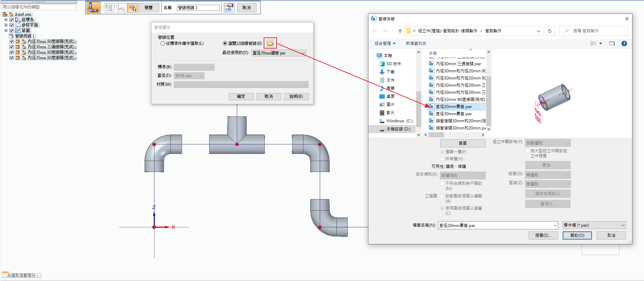Image resolution: width=644 pixels, height=281 pixels.
Task: Open the 零件檔 (*.par) file type dropdown
Action: pos(623,225)
